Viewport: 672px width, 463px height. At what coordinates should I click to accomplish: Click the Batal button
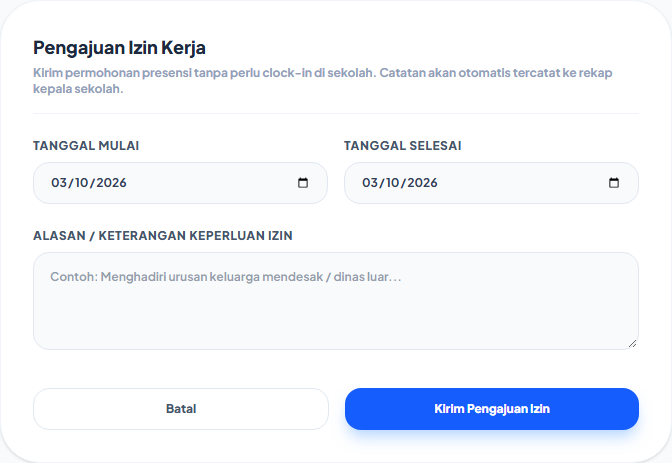tap(181, 409)
